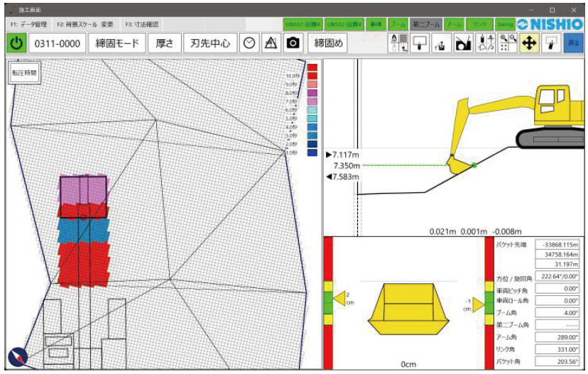Click the yellow bucket front-view graphic

(409, 309)
